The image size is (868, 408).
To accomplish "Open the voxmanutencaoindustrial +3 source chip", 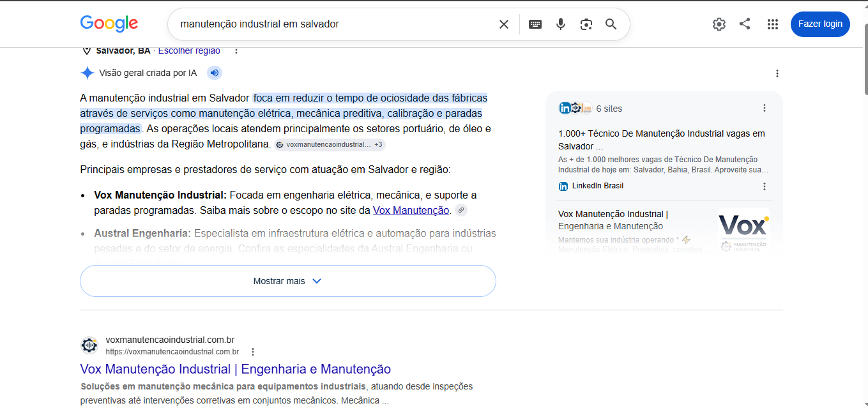I will click(330, 145).
